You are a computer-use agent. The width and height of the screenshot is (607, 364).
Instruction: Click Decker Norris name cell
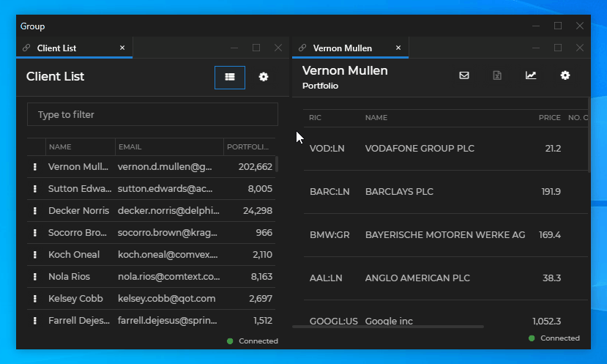78,211
